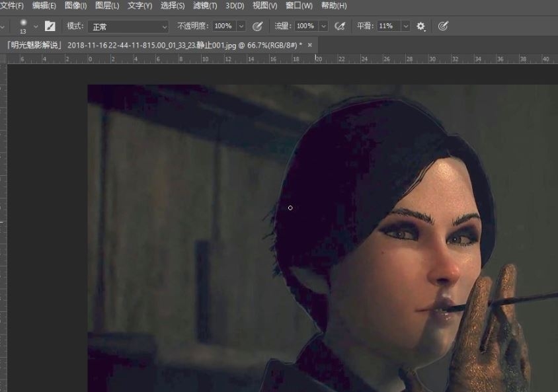Image resolution: width=558 pixels, height=392 pixels.
Task: Toggle the brush settings panel icon
Action: click(x=50, y=26)
